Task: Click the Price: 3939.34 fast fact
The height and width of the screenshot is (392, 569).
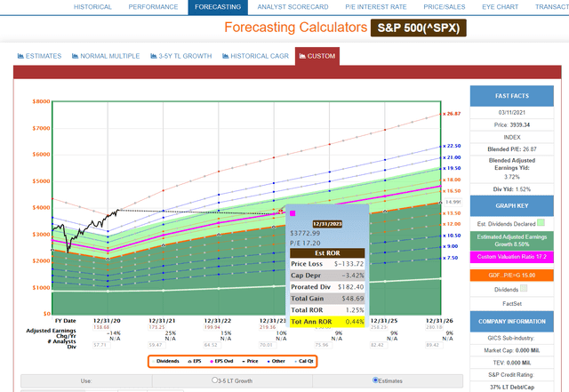Action: pos(512,124)
